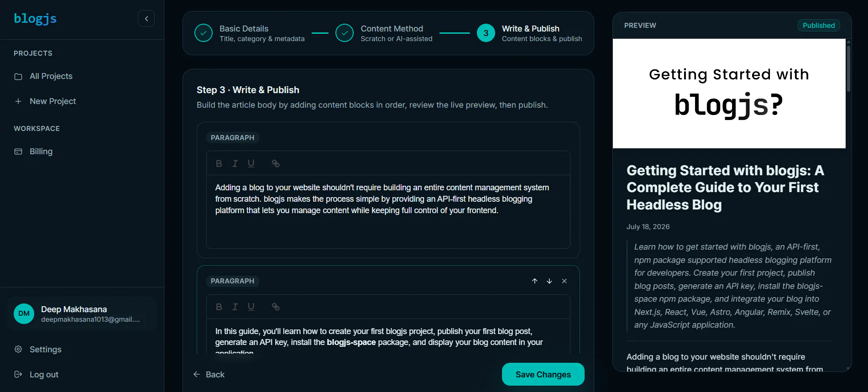Click into the second paragraph text area
This screenshot has width=868, height=392.
coord(388,336)
